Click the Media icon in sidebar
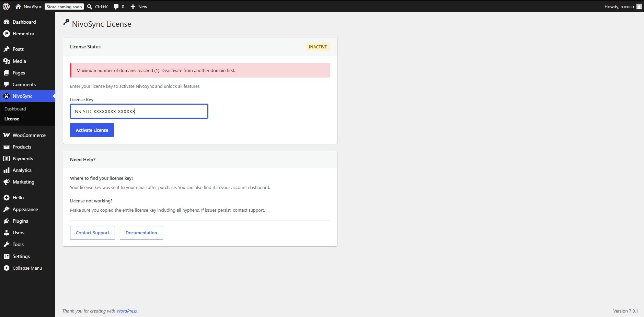This screenshot has height=317, width=644. (7, 61)
